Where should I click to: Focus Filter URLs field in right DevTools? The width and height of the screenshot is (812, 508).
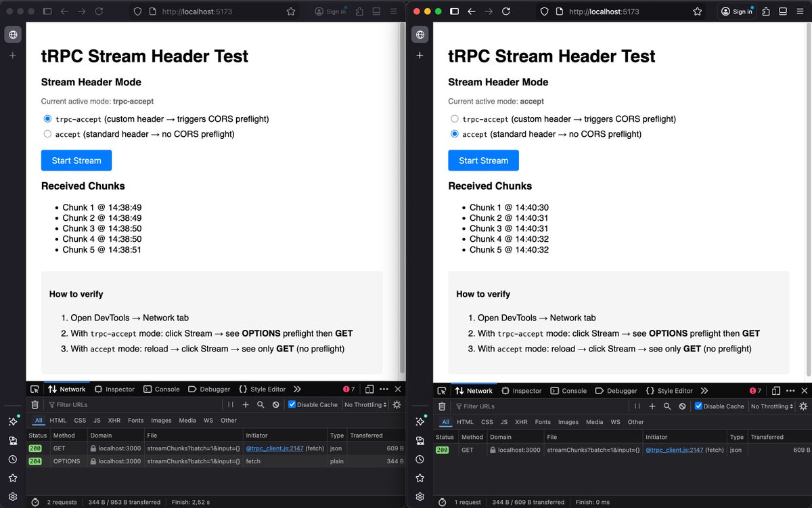coord(539,406)
